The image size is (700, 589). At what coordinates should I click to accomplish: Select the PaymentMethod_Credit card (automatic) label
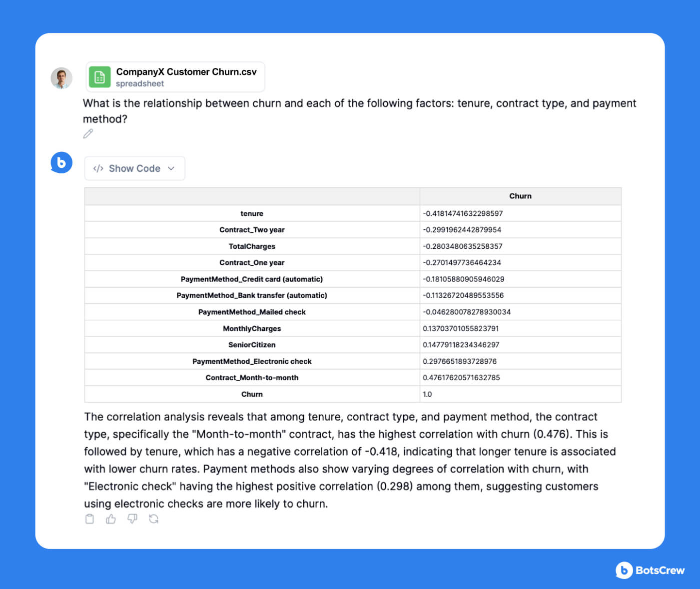point(252,279)
